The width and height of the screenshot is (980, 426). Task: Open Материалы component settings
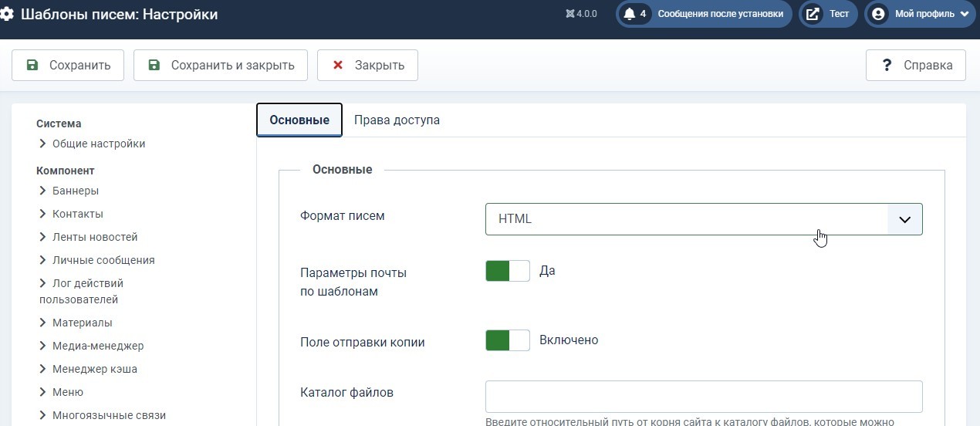[x=83, y=323]
